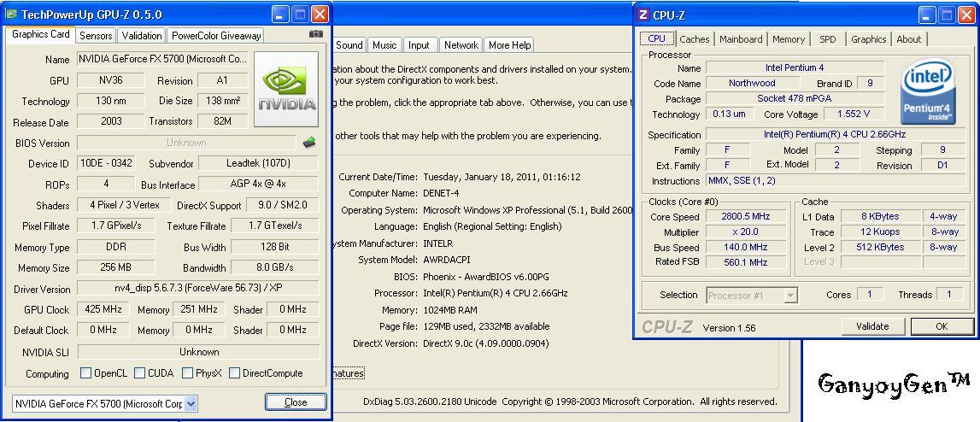This screenshot has height=422, width=980.
Task: Switch to the Network tab in DxDiag
Action: (x=461, y=45)
